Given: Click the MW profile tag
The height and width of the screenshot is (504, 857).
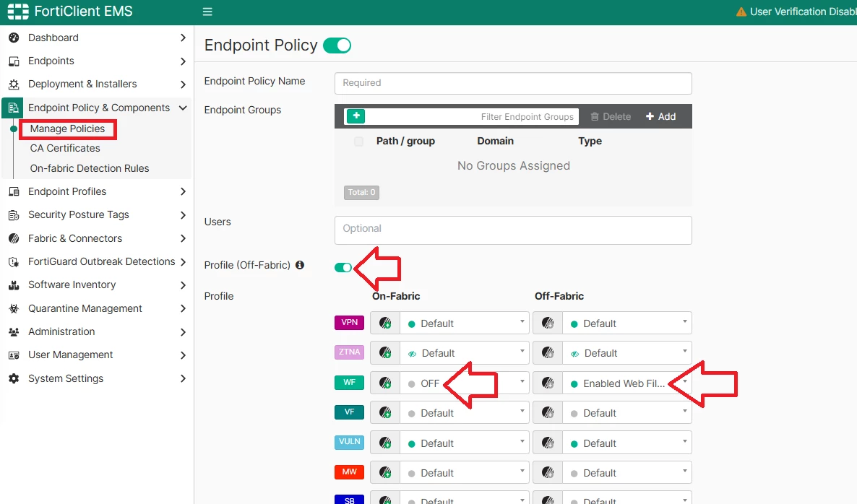Looking at the screenshot, I should (x=349, y=472).
